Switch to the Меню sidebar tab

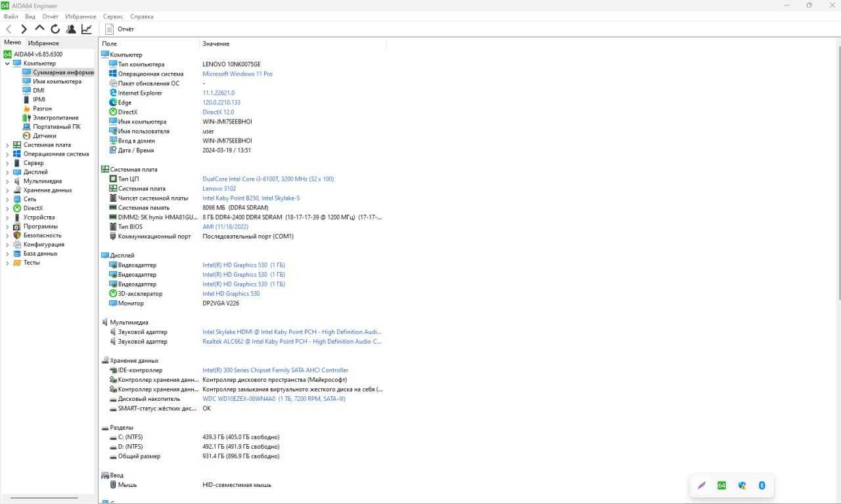click(12, 43)
